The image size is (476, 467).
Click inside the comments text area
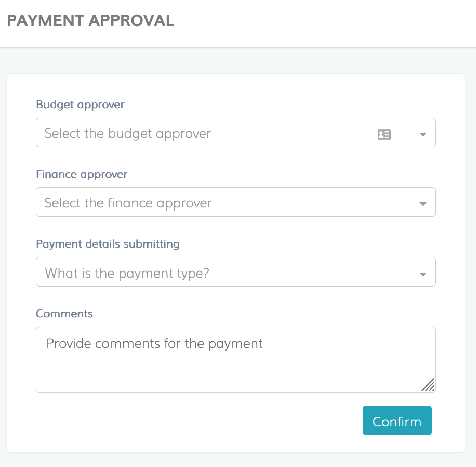pos(234,359)
